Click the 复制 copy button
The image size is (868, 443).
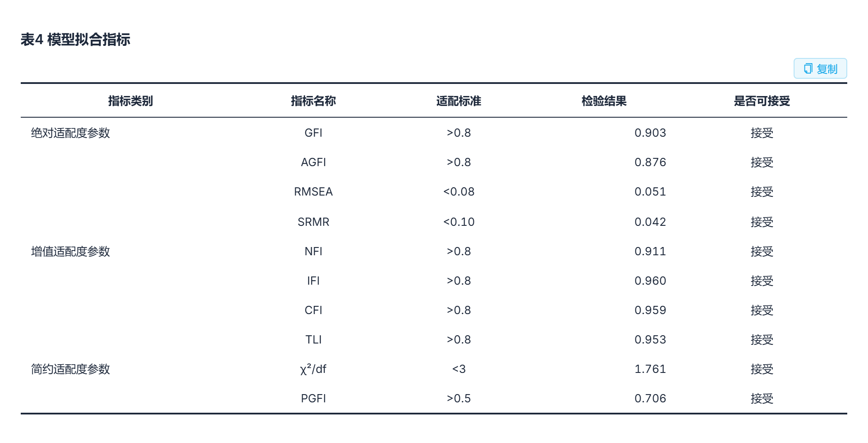pyautogui.click(x=820, y=68)
